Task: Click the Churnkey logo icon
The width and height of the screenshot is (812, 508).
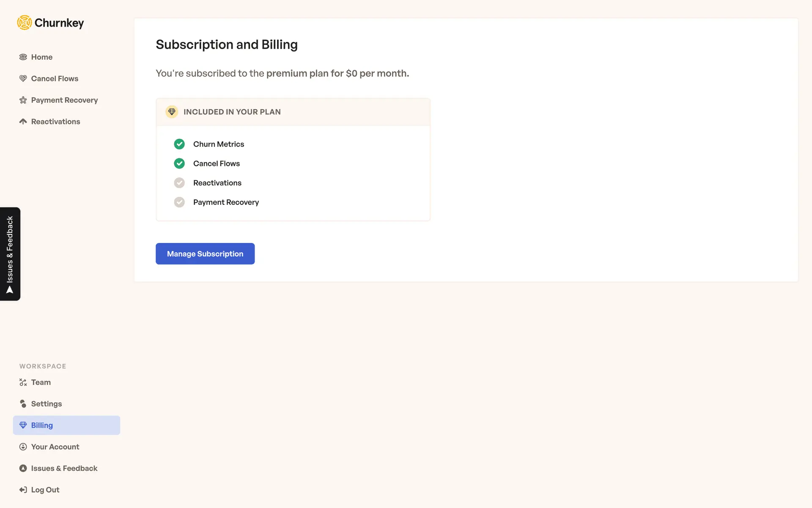Action: coord(25,23)
